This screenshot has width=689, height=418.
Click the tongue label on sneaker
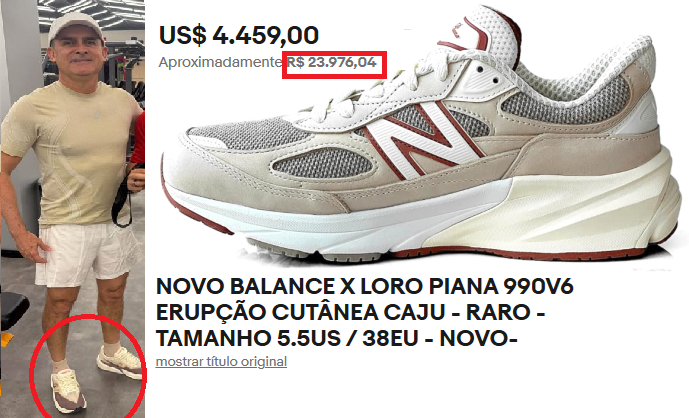pos(467,31)
